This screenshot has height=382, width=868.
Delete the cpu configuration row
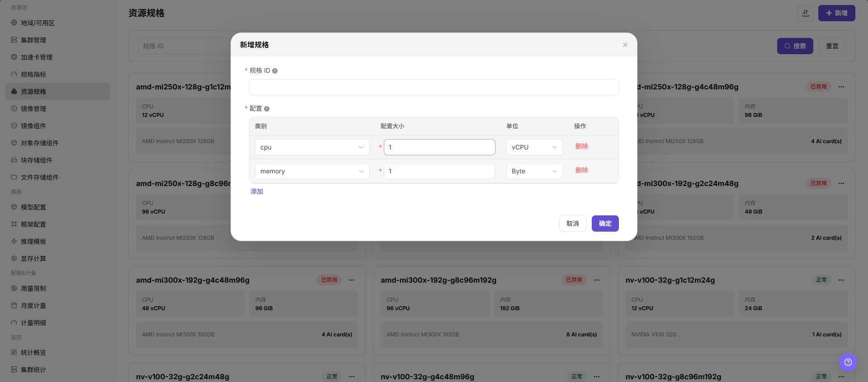[x=582, y=146]
